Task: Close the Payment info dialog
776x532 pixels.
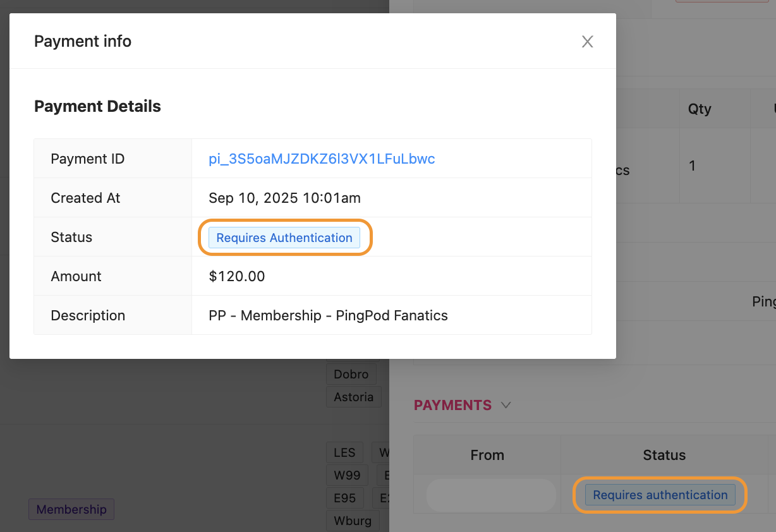Action: [x=587, y=42]
